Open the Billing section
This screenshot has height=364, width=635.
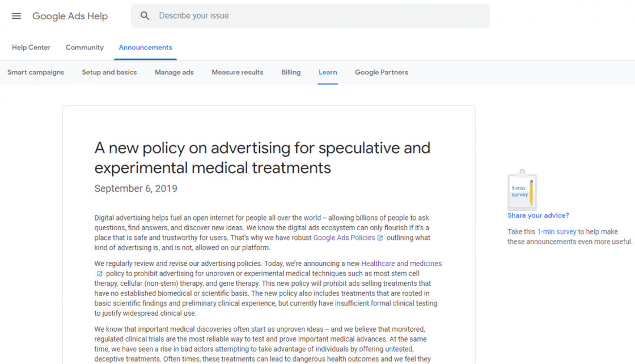click(291, 73)
